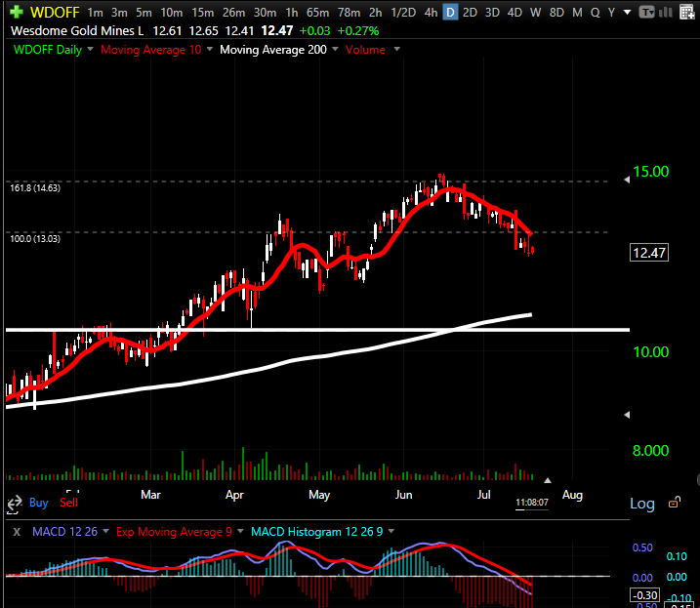Screen dimensions: 700x608
Task: Switch to the 3D timeframe
Action: pyautogui.click(x=492, y=13)
